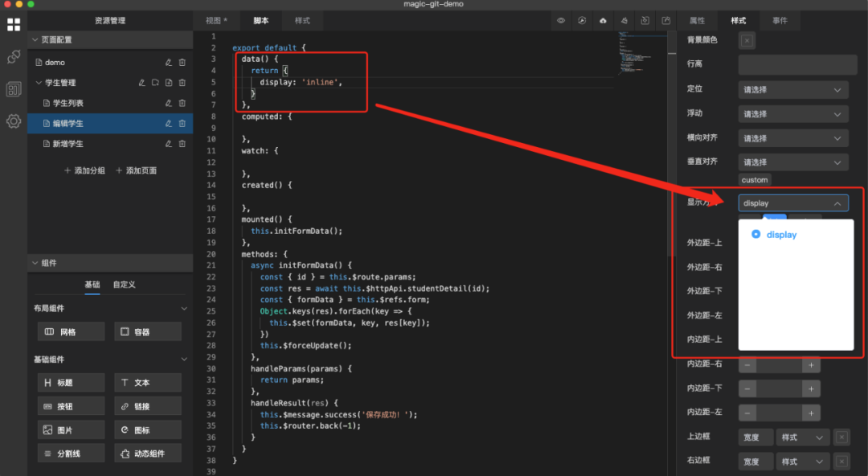Pick the 分割线 component
Viewport: 868px width, 476px height.
[71, 453]
